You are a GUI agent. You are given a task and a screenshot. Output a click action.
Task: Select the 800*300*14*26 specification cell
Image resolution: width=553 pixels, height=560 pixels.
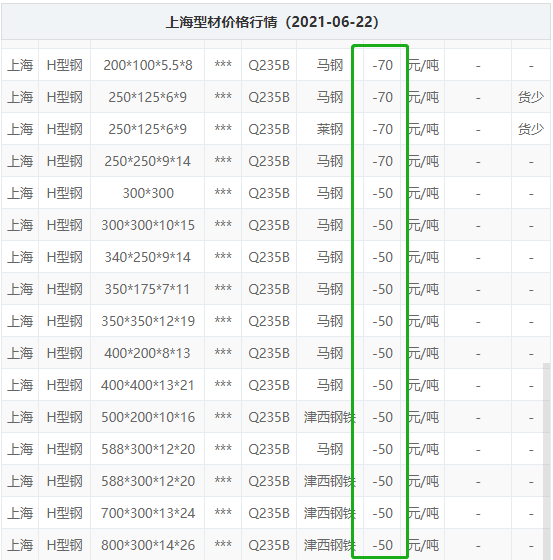(148, 545)
